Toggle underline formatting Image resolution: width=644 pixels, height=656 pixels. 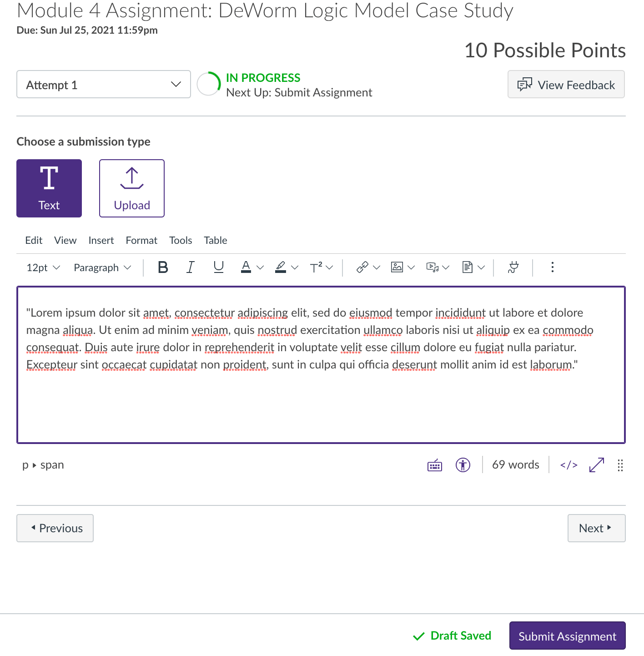click(x=218, y=267)
